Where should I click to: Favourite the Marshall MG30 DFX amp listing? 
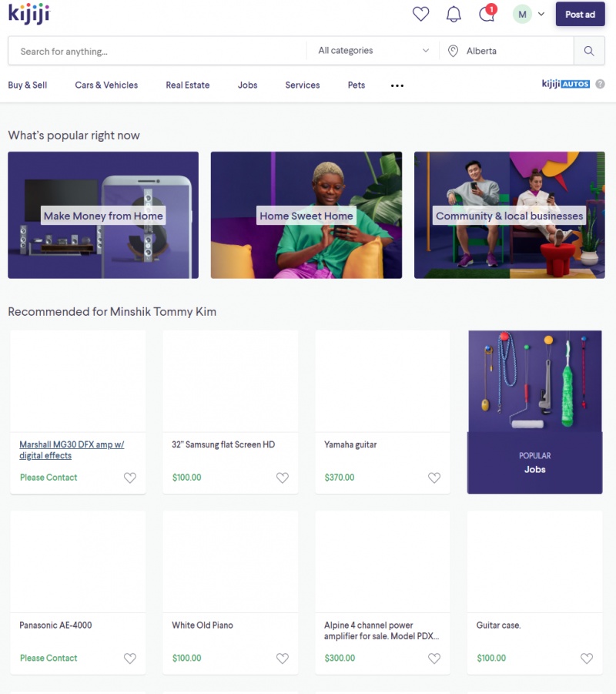(129, 478)
